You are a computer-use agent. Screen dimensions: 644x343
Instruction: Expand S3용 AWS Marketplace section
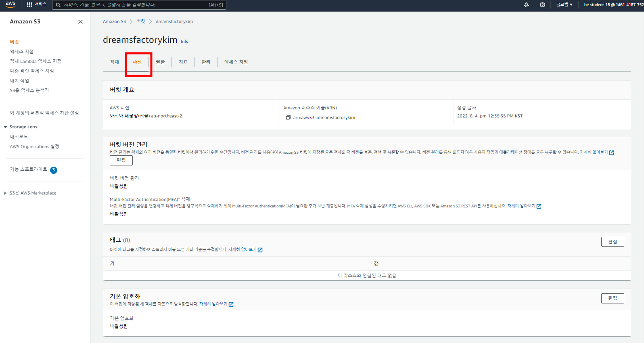[5, 193]
